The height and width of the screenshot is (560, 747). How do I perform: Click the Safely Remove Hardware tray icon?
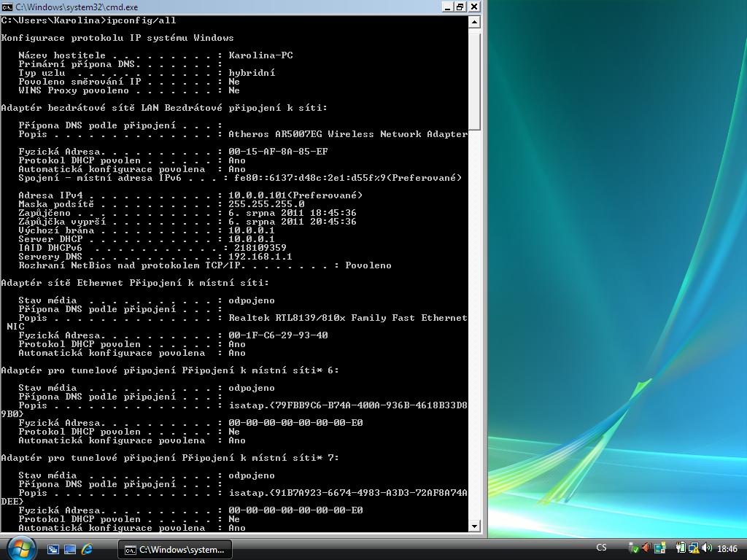tap(633, 548)
